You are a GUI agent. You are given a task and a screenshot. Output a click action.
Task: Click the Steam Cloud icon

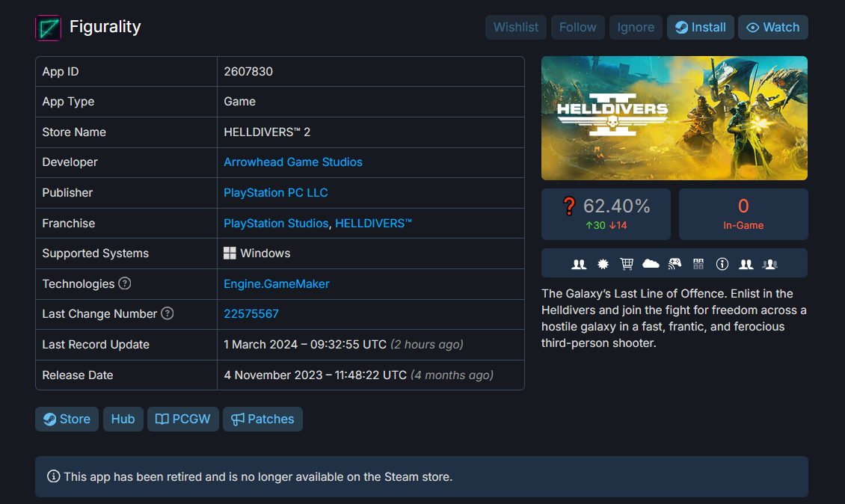(x=651, y=263)
